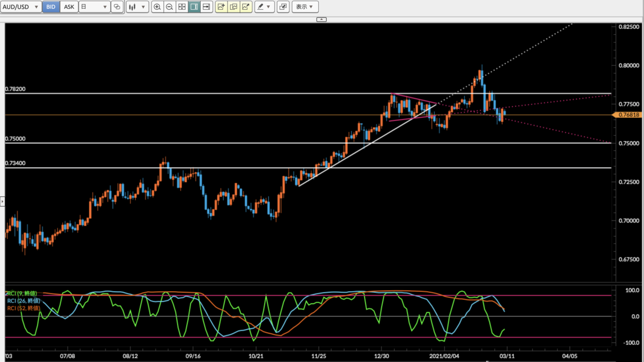
Task: Click the 2021/02/04 date on the time axis
Action: pyautogui.click(x=445, y=355)
